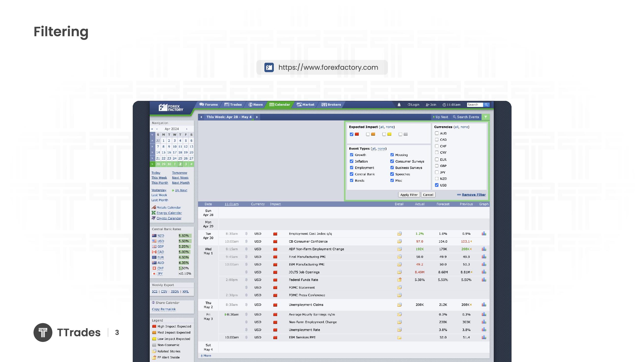This screenshot has height=362, width=644.
Task: Go to previous month arrow in mini calendar
Action: 157,129
